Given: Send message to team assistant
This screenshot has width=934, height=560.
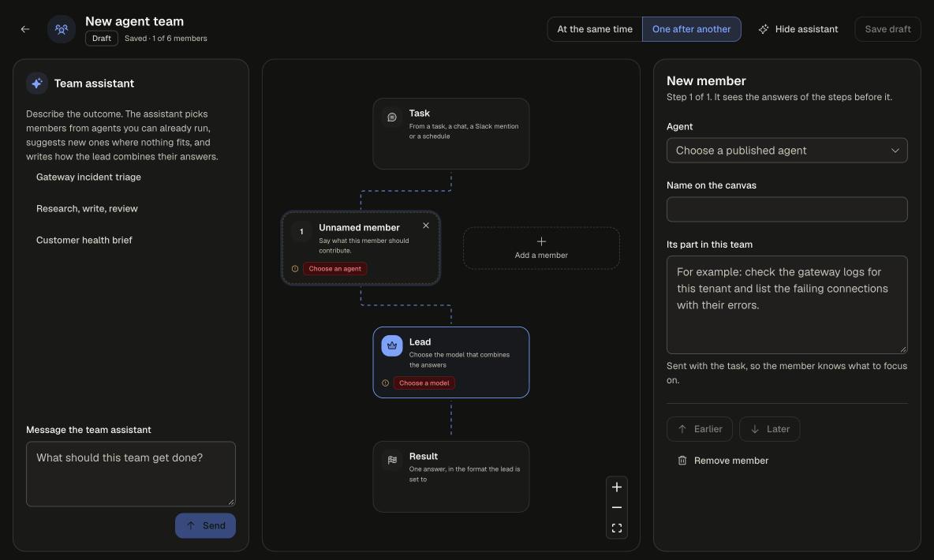Looking at the screenshot, I should (205, 525).
